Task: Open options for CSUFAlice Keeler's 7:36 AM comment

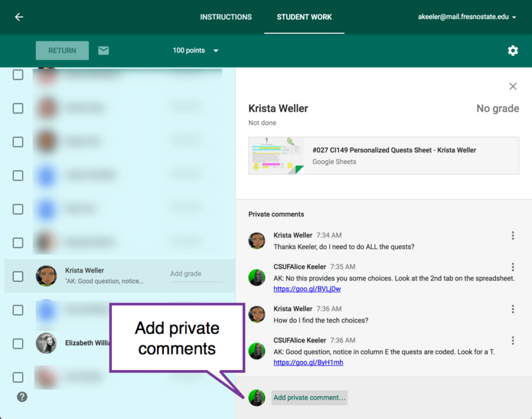Action: [513, 341]
